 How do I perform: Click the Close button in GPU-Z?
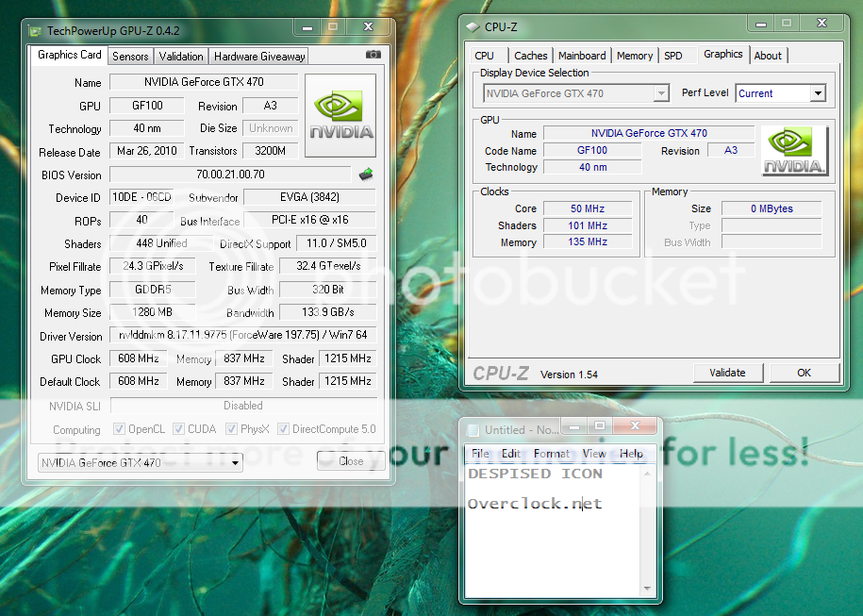(x=351, y=461)
